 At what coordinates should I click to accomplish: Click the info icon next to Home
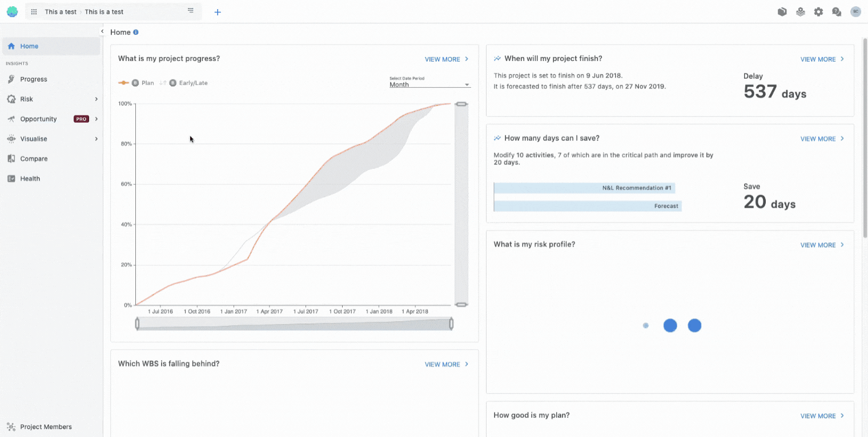tap(136, 32)
